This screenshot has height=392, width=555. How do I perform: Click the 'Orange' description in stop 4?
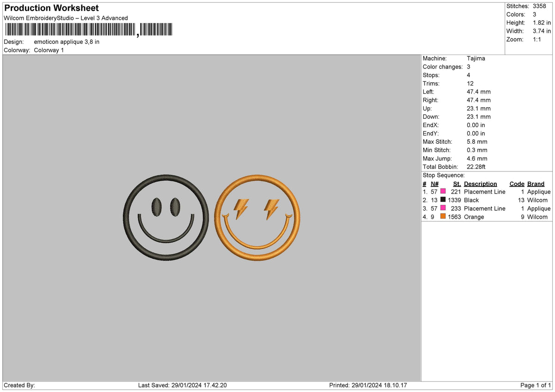474,216
